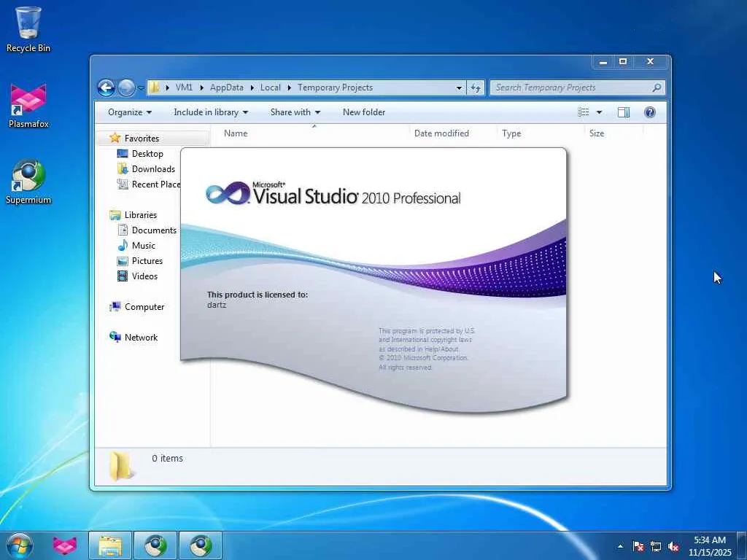
Task: Open the muted volume tray icon
Action: pos(673,547)
